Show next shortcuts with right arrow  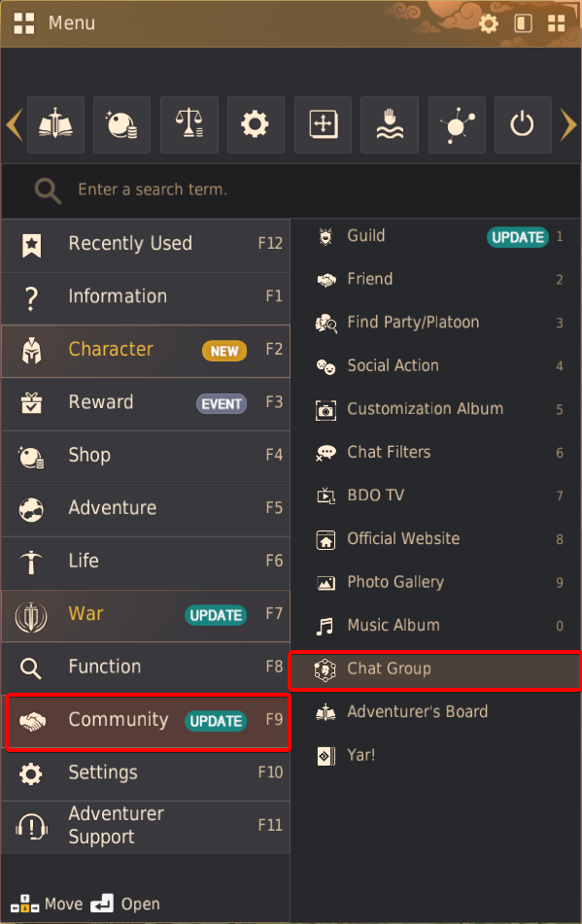567,125
